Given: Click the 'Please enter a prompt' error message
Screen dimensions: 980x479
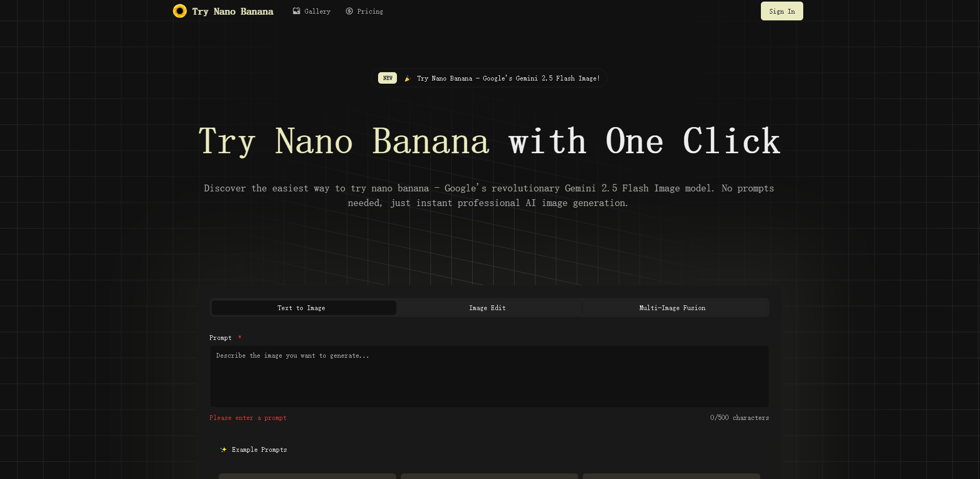Looking at the screenshot, I should click(248, 417).
